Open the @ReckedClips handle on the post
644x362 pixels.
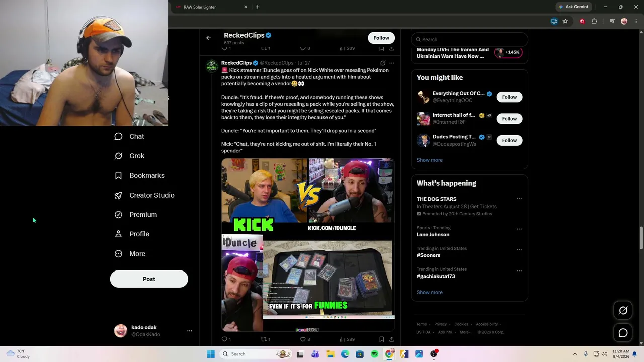click(x=277, y=63)
